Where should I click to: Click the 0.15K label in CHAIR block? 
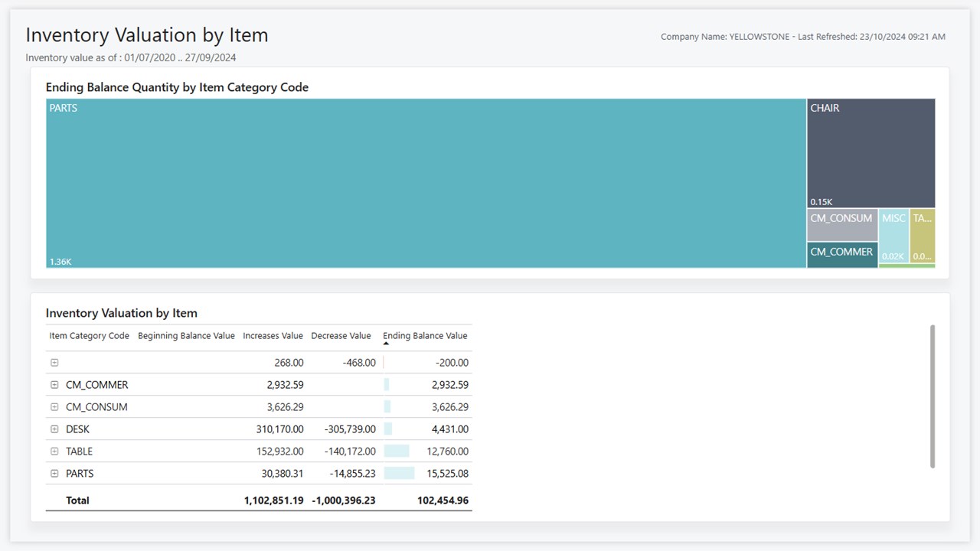coord(822,202)
